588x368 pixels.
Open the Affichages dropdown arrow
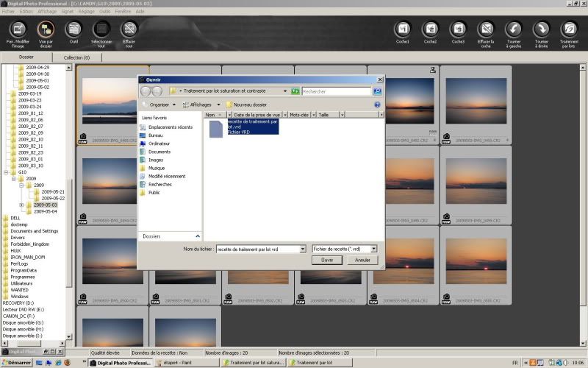pyautogui.click(x=218, y=105)
